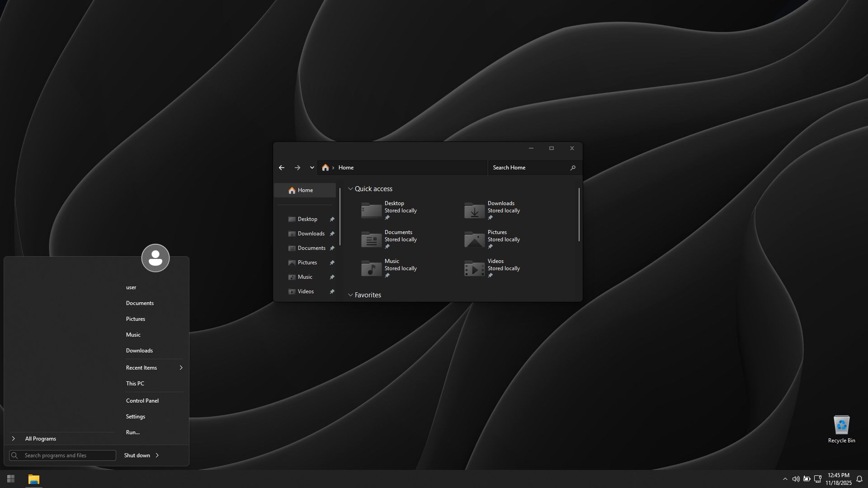Click the volume icon in system tray
This screenshot has height=488, width=868.
pos(796,479)
